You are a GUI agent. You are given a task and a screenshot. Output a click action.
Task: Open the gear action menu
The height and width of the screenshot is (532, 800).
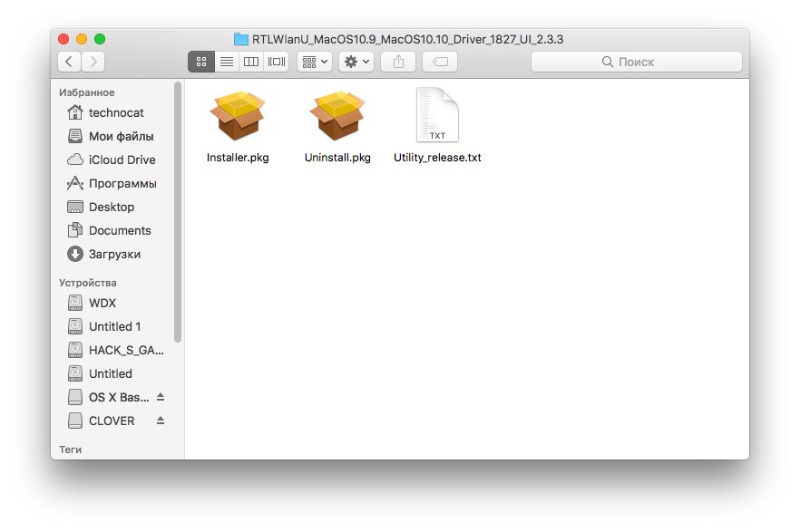[x=356, y=62]
